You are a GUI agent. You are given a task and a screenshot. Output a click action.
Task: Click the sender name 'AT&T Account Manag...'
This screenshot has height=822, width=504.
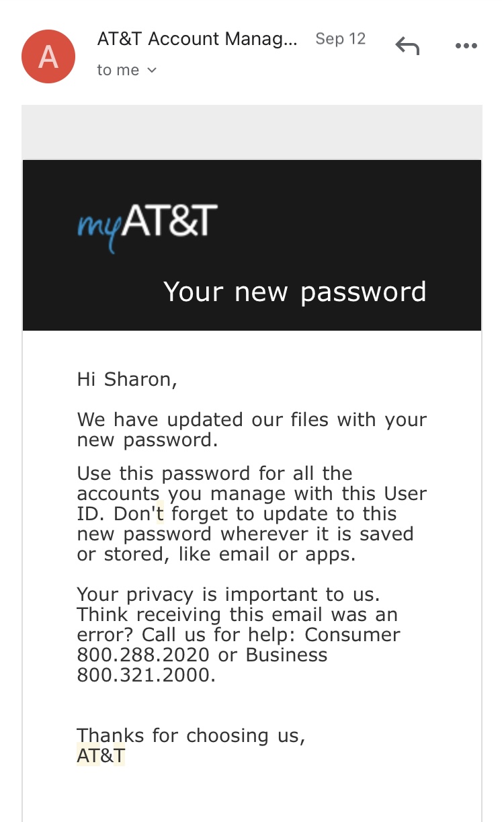click(197, 39)
